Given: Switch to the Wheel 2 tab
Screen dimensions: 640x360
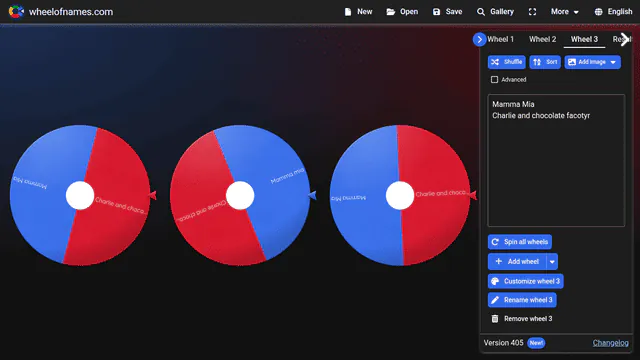Looking at the screenshot, I should coord(542,39).
